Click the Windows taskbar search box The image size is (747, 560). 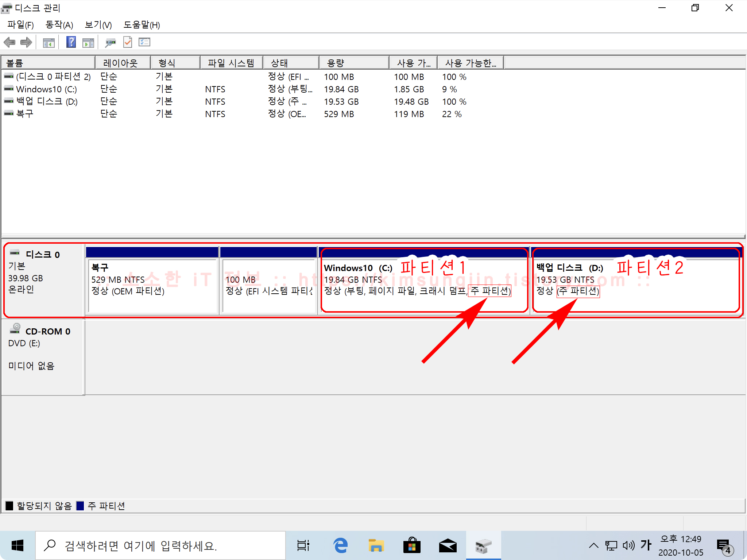point(160,545)
